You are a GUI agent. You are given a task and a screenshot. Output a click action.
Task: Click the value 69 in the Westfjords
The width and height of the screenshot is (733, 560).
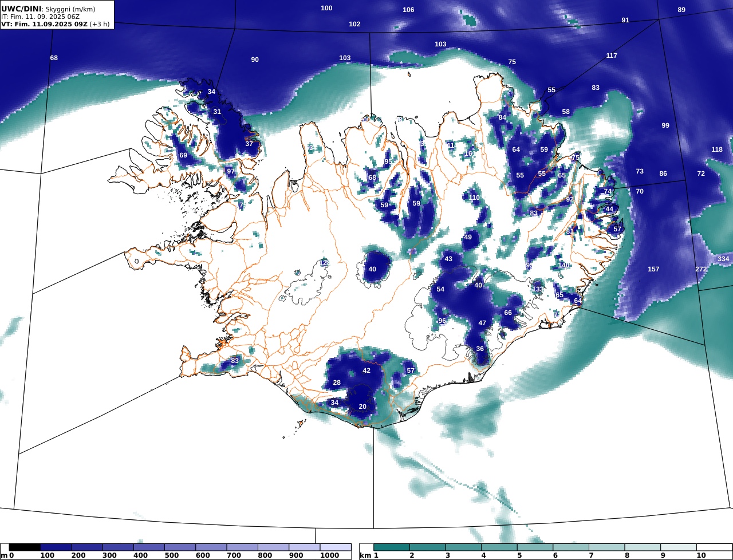coord(183,155)
